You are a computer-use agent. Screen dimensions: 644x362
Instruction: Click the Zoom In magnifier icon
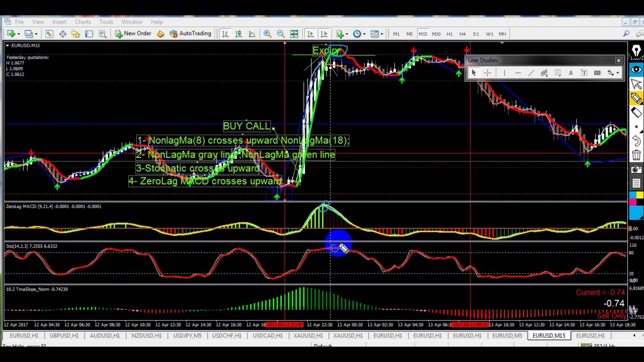267,34
